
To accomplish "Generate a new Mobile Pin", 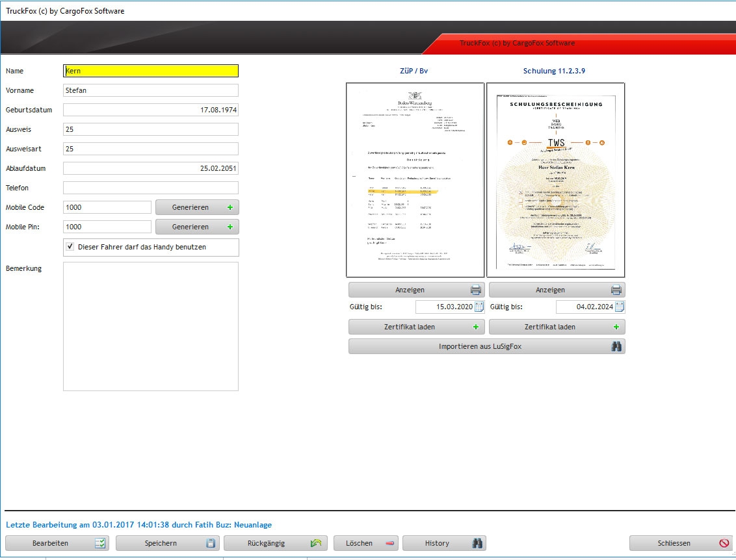I will click(x=197, y=227).
